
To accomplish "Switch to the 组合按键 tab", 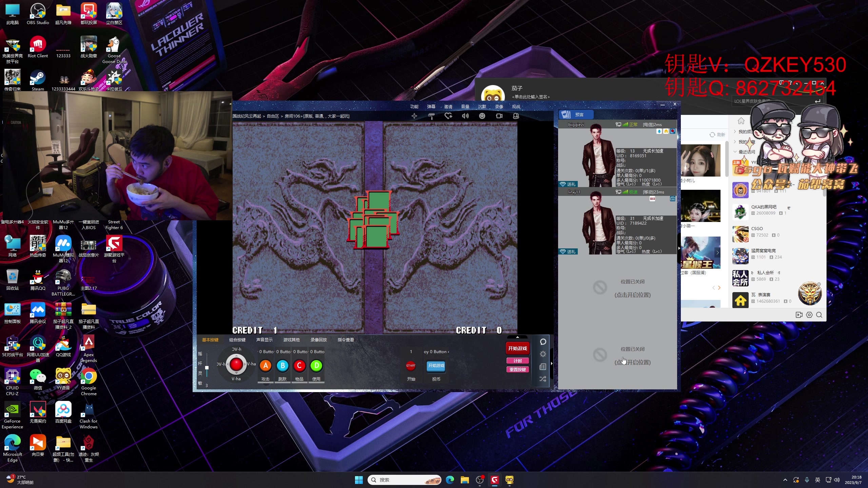I will [237, 340].
